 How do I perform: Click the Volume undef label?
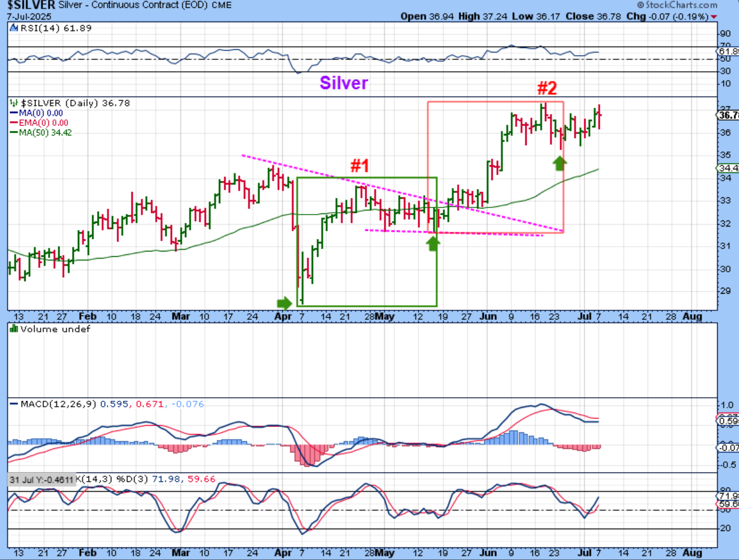[55, 329]
